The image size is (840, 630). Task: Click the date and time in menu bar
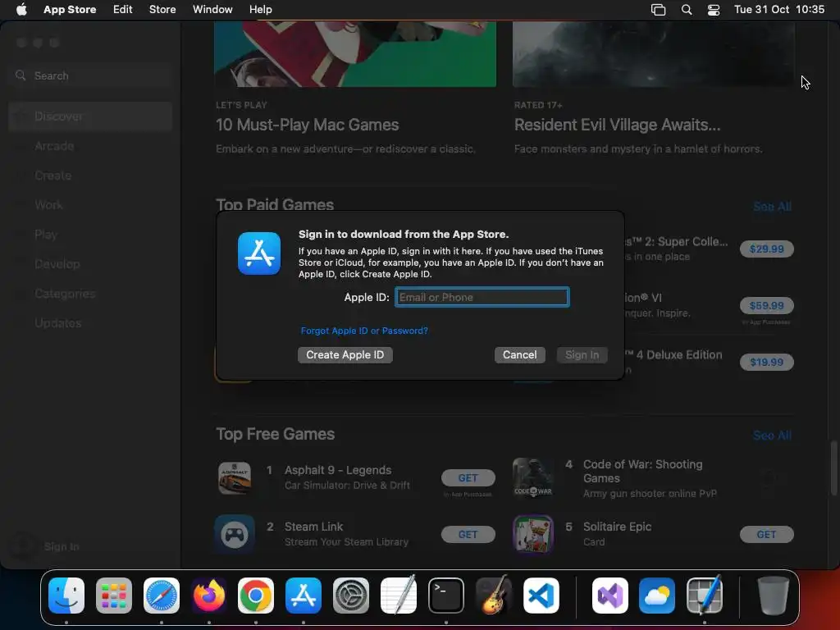(x=779, y=10)
